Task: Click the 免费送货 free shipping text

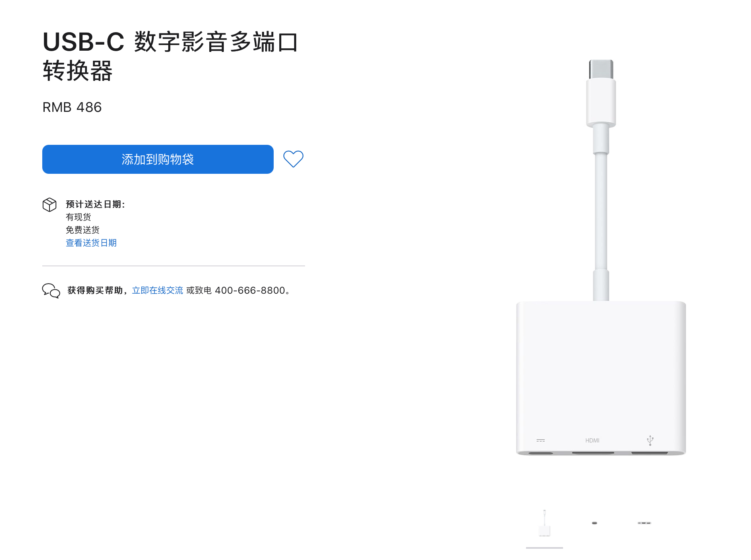Action: point(83,230)
